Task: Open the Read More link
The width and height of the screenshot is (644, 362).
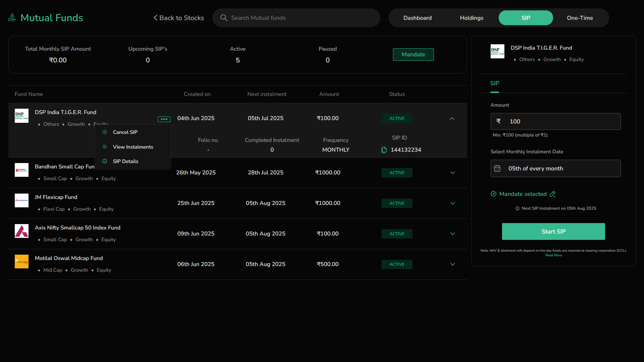Action: pyautogui.click(x=553, y=255)
